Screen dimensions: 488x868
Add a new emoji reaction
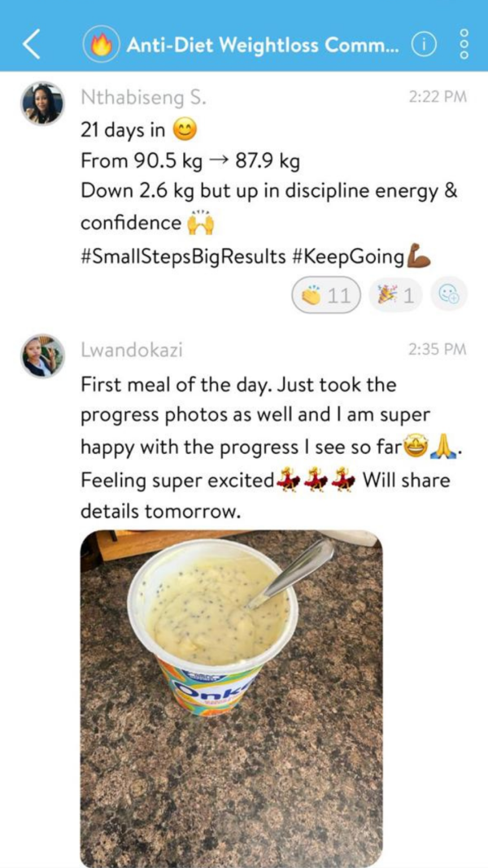447,295
